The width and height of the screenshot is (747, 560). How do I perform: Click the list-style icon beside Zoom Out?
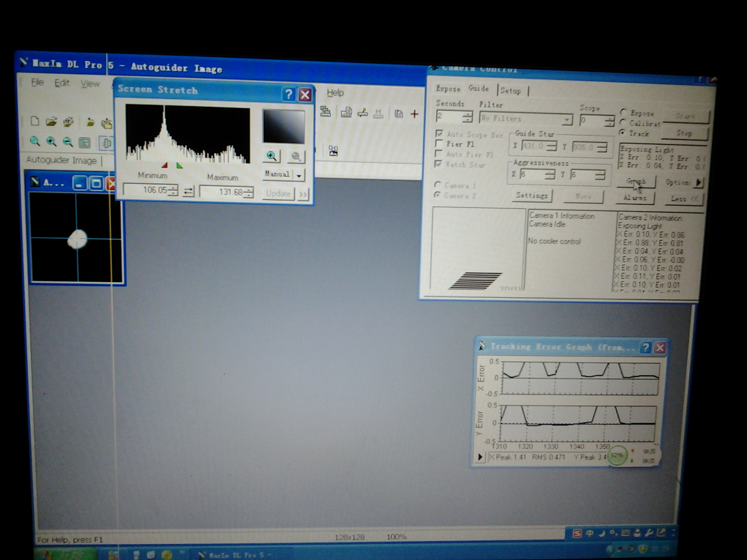tap(85, 143)
